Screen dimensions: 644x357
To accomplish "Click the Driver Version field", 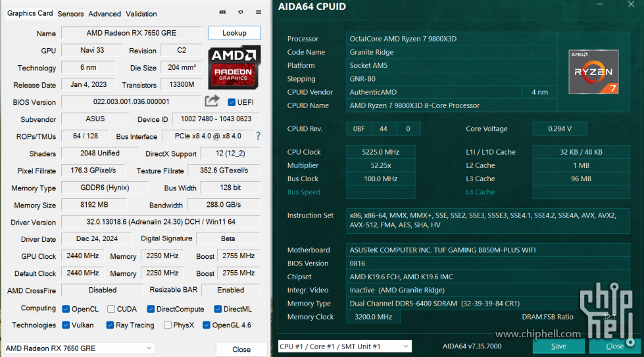I will point(161,222).
